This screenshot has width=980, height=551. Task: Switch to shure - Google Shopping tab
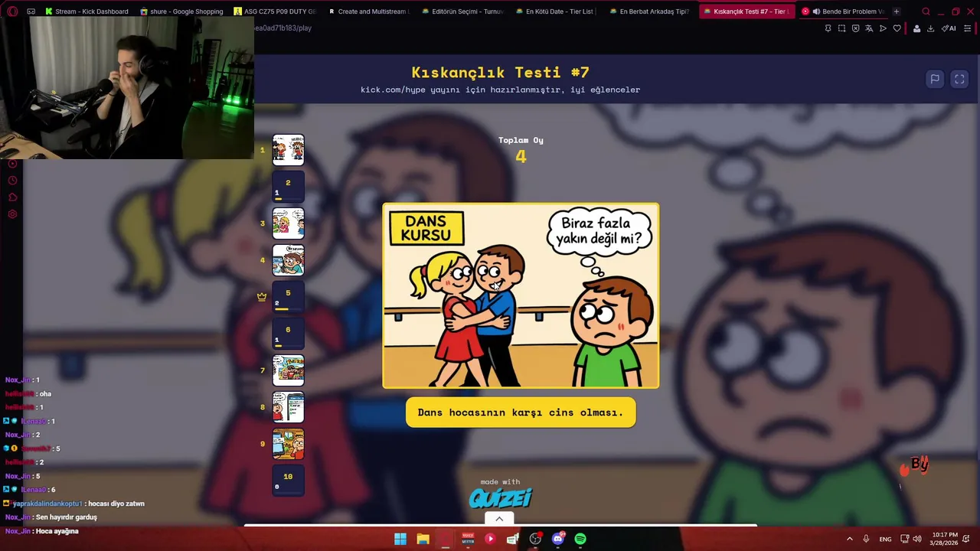181,11
